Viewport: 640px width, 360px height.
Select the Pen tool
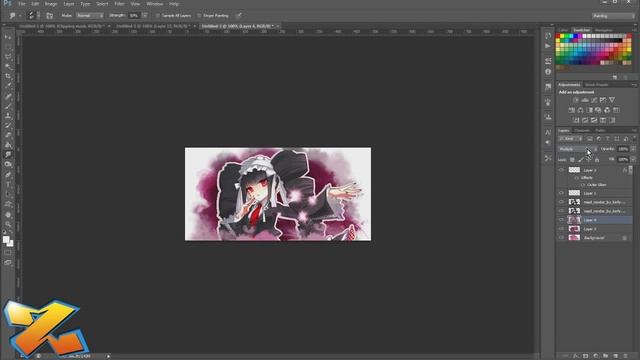(8, 175)
